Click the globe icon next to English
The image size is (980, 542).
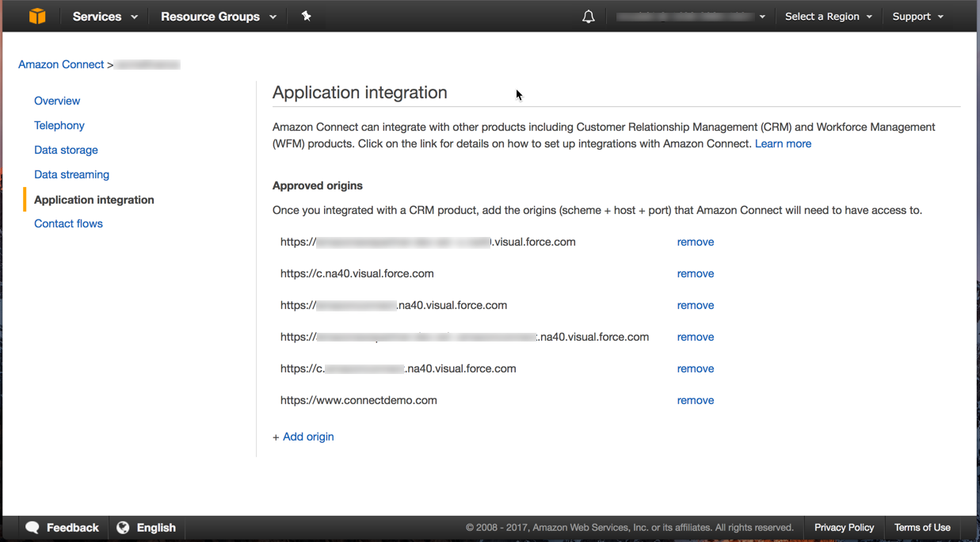(123, 527)
